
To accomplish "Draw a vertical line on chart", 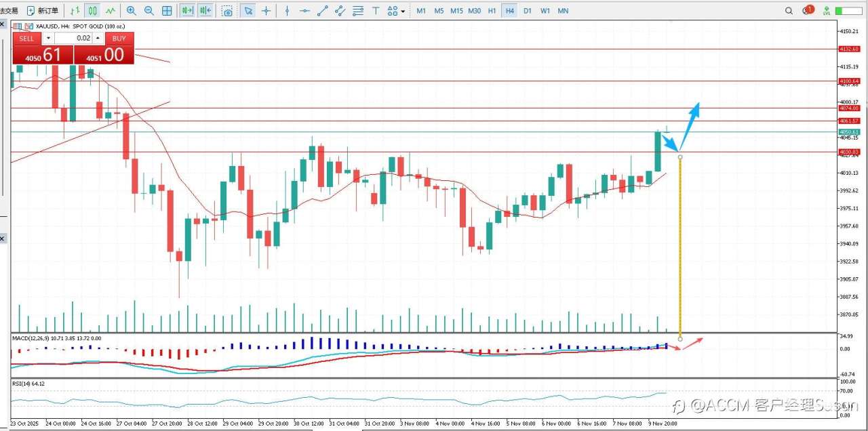I will coord(288,11).
